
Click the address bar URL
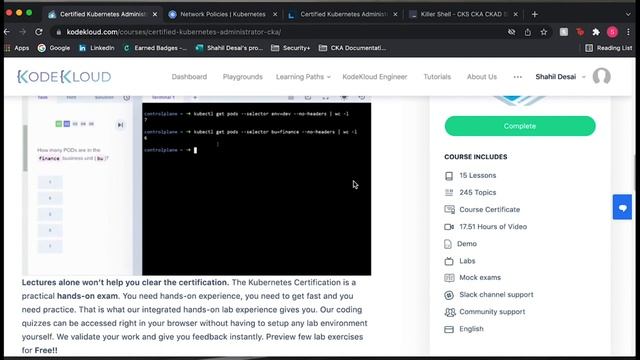click(x=174, y=32)
